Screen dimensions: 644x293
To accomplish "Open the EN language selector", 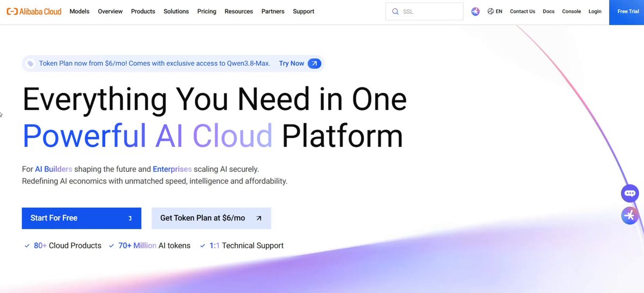I will (x=495, y=11).
